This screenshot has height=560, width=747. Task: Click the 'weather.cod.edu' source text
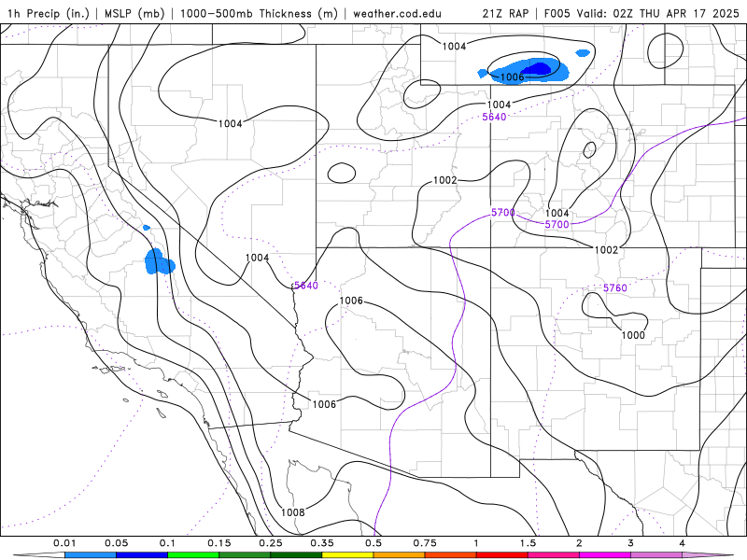tap(397, 13)
